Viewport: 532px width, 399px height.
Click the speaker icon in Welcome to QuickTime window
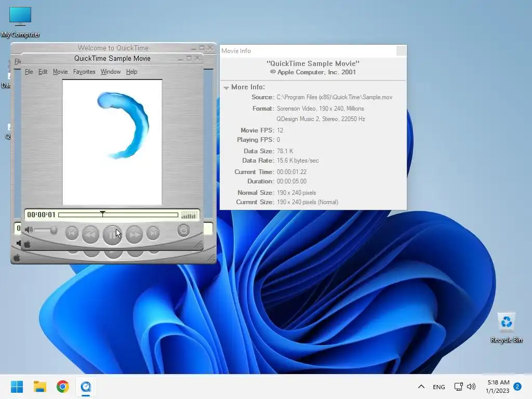point(18,243)
